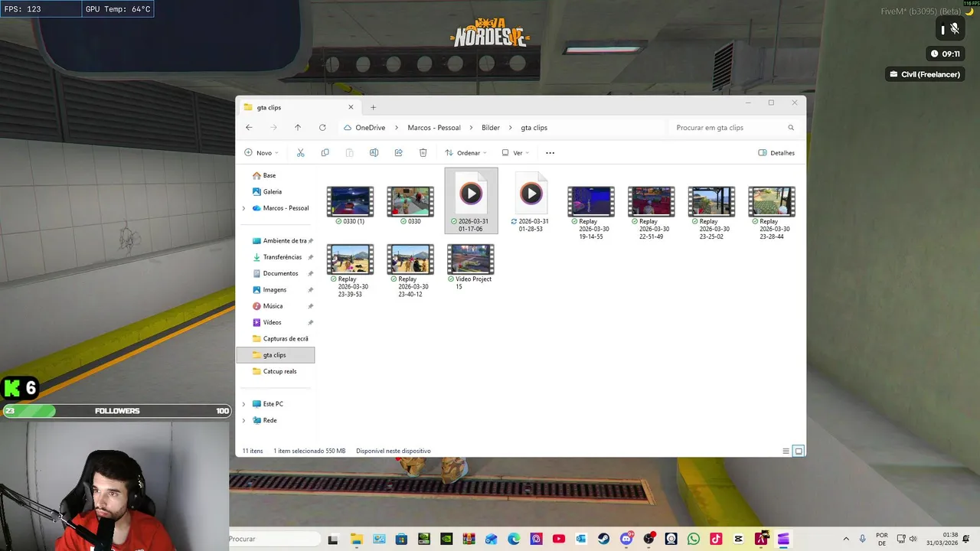The height and width of the screenshot is (551, 980).
Task: Click the taskbar Procurar search box
Action: 274,539
